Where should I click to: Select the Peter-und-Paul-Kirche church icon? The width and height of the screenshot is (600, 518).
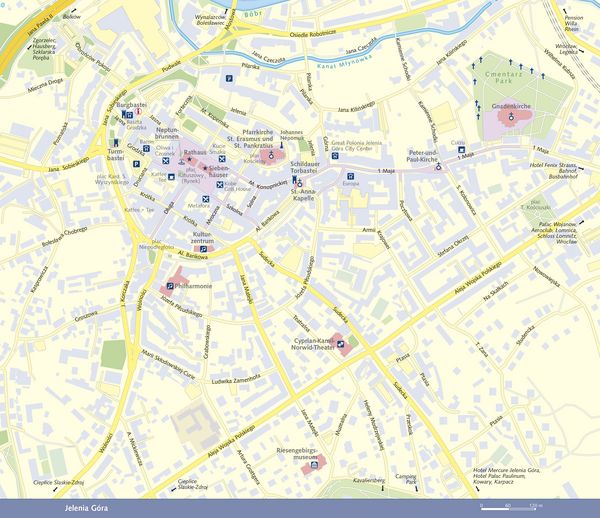[x=439, y=166]
